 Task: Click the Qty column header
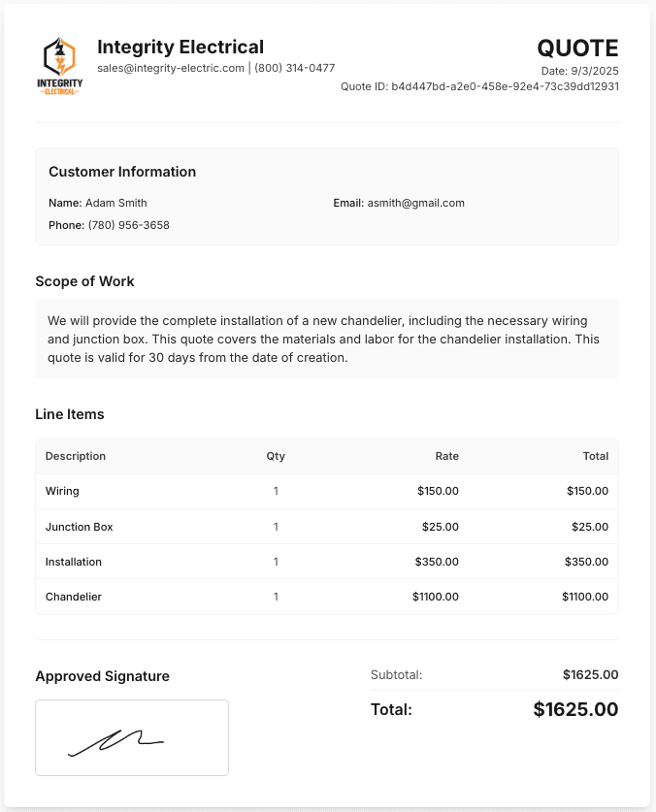(276, 456)
